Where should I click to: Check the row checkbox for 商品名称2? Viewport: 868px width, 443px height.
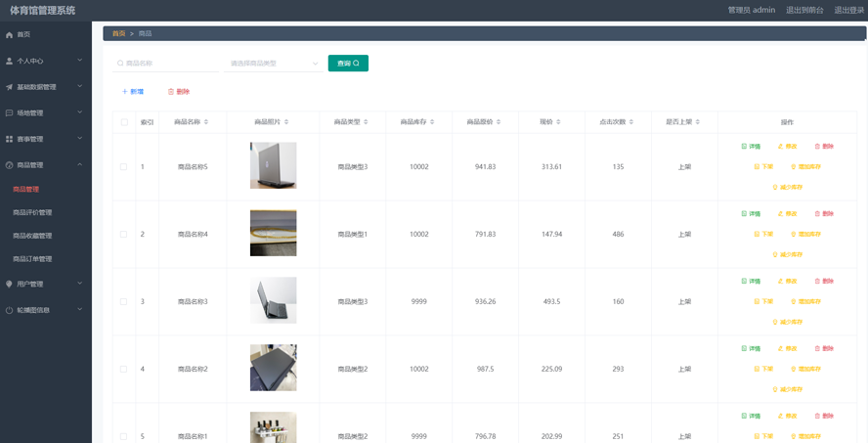(x=123, y=370)
